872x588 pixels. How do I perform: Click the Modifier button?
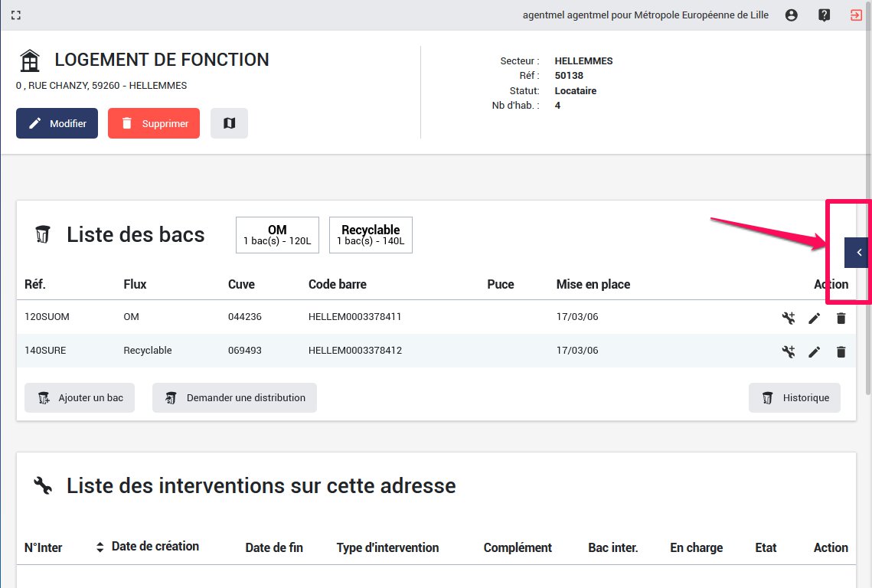tap(57, 122)
